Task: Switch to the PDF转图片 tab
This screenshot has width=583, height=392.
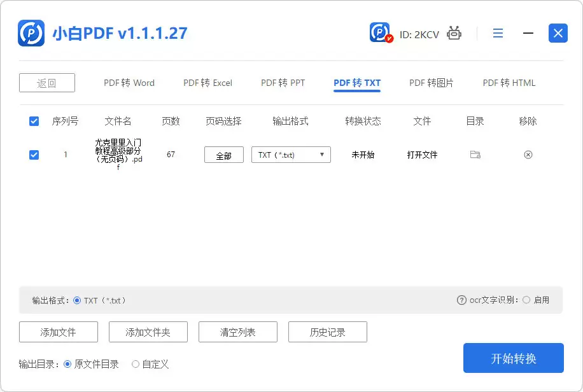Action: [432, 83]
